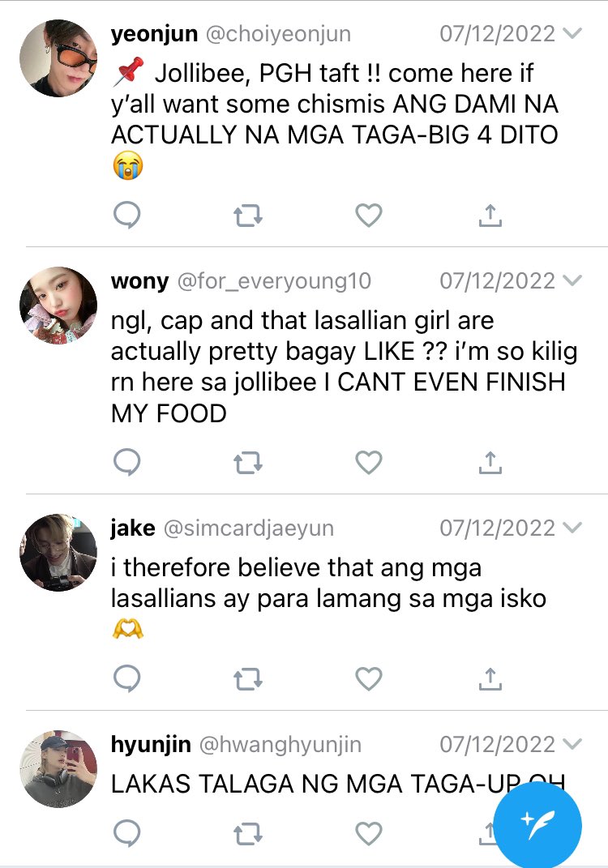Viewport: 608px width, 868px height.
Task: Retweet wony's tweet about kilig
Action: pyautogui.click(x=247, y=462)
